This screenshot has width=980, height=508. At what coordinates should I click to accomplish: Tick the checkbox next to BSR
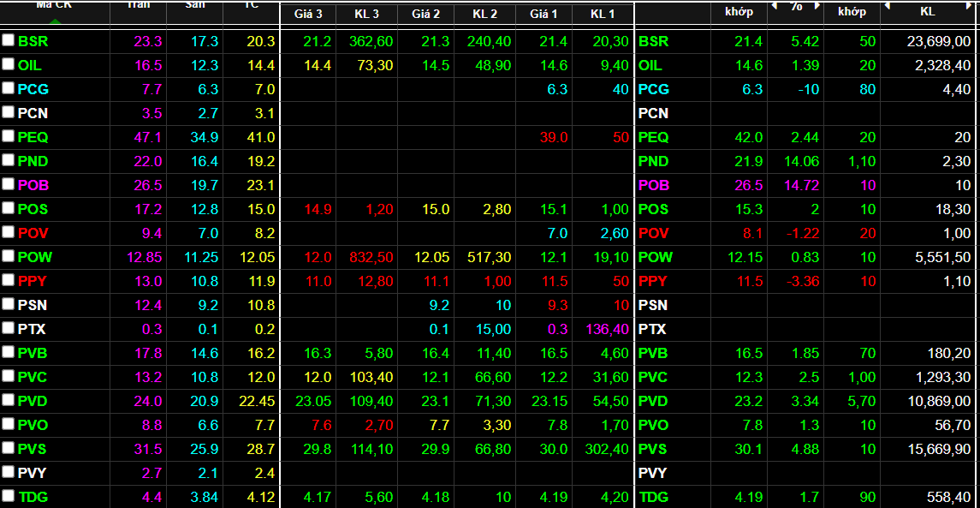coord(9,40)
